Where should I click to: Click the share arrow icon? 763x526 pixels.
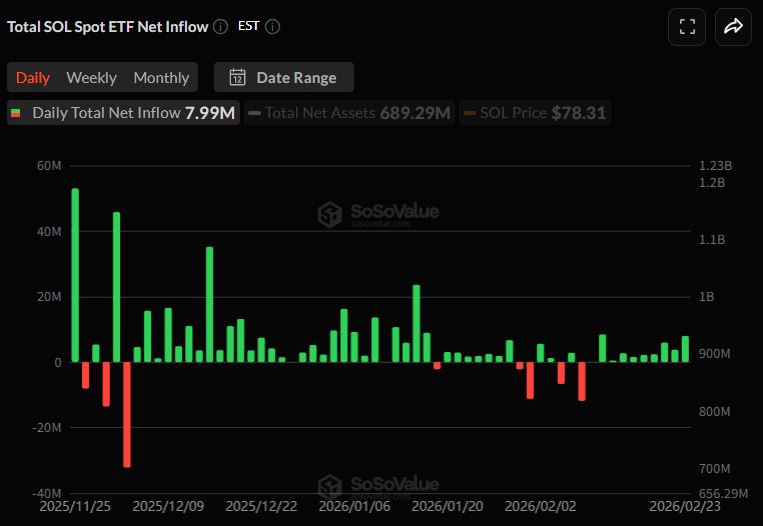(733, 27)
